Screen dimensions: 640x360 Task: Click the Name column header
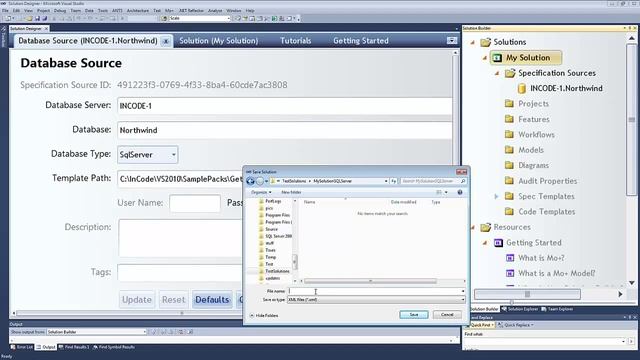point(309,202)
